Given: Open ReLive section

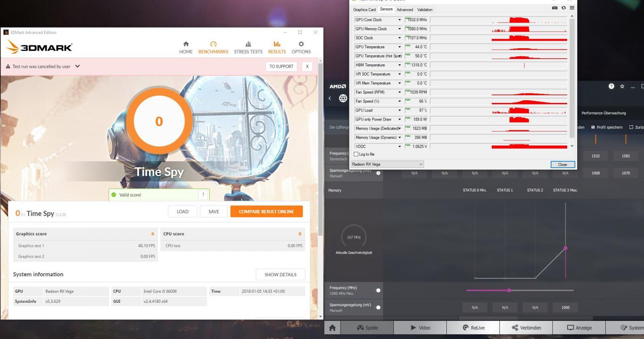Looking at the screenshot, I should pyautogui.click(x=473, y=328).
